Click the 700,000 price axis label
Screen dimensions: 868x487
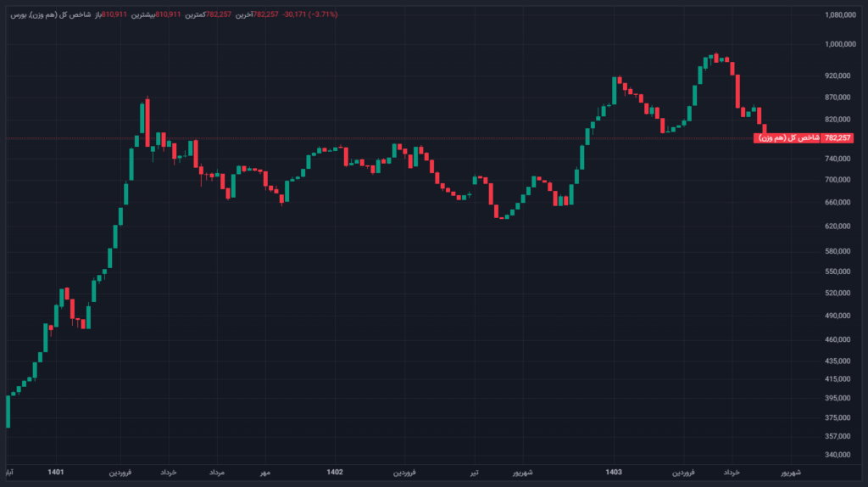click(x=837, y=180)
